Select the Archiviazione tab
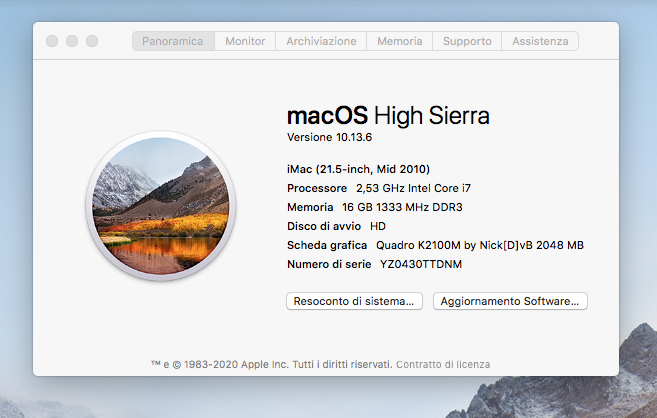 (321, 41)
